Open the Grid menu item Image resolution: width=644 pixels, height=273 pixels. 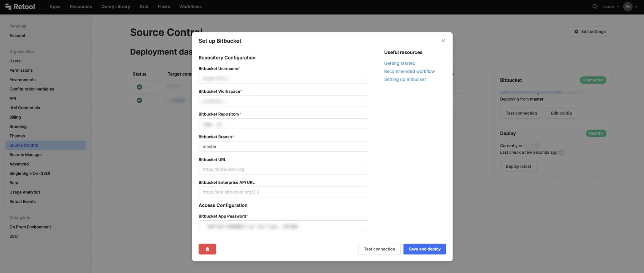click(144, 6)
